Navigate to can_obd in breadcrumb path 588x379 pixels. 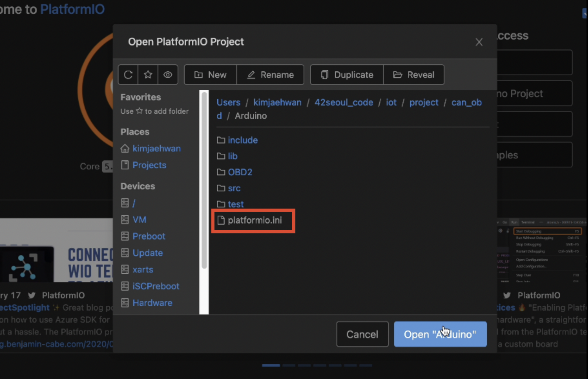click(x=466, y=102)
